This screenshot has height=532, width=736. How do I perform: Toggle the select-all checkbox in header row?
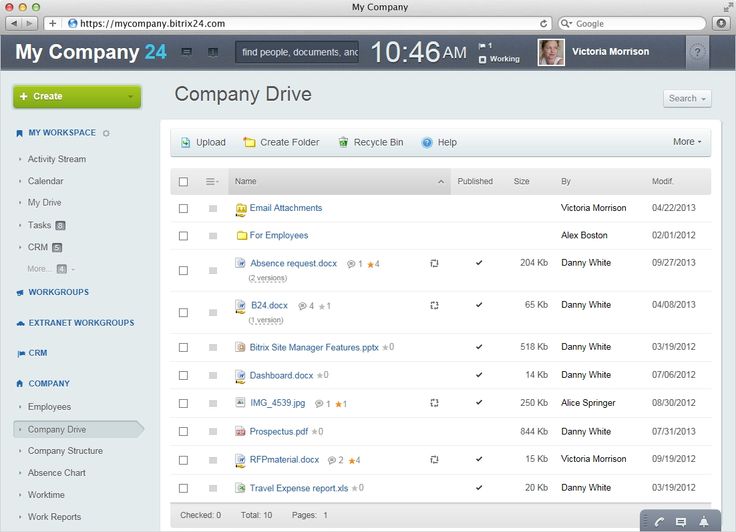point(184,182)
